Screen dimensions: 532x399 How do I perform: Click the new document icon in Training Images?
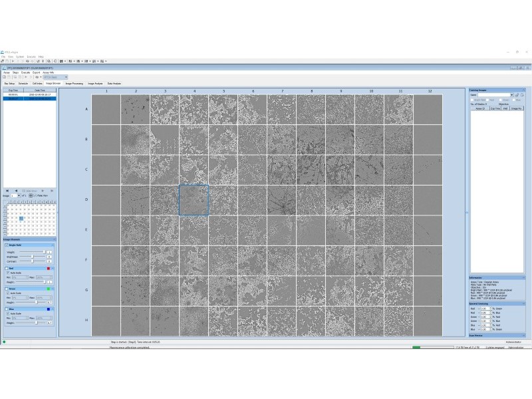pyautogui.click(x=522, y=95)
